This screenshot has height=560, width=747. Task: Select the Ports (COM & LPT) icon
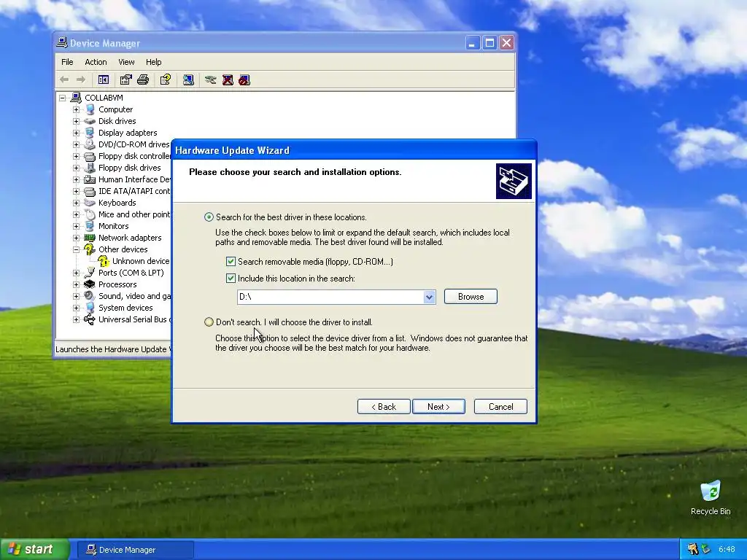[90, 273]
